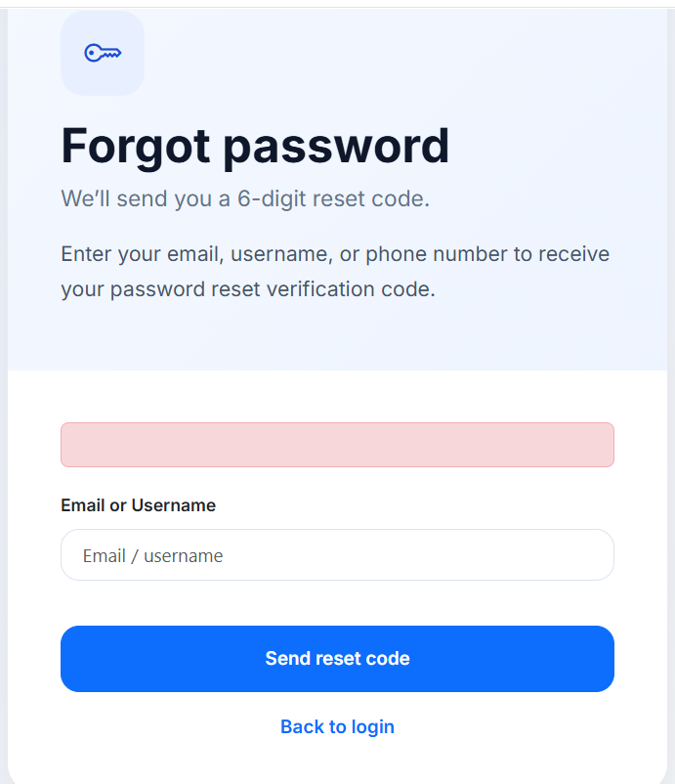Return to login via the bottom link
675x784 pixels.
pyautogui.click(x=337, y=726)
